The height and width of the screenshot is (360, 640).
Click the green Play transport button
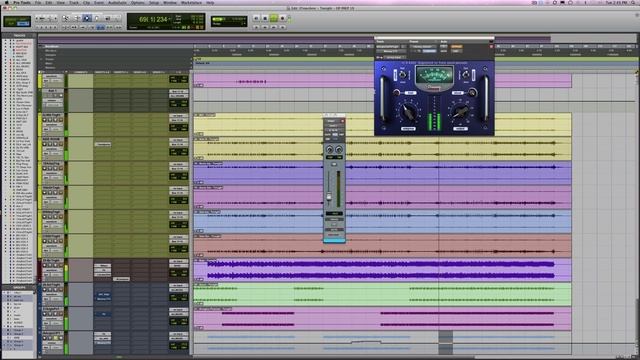[x=273, y=18]
